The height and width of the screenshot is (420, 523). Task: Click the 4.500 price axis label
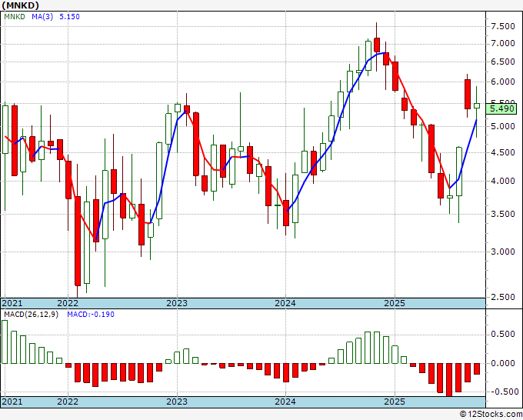click(503, 152)
